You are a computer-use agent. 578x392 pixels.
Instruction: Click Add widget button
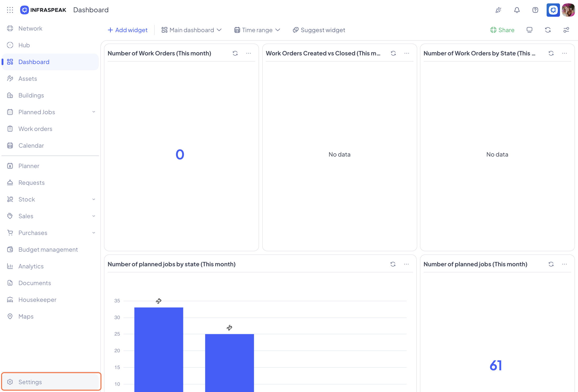point(128,30)
